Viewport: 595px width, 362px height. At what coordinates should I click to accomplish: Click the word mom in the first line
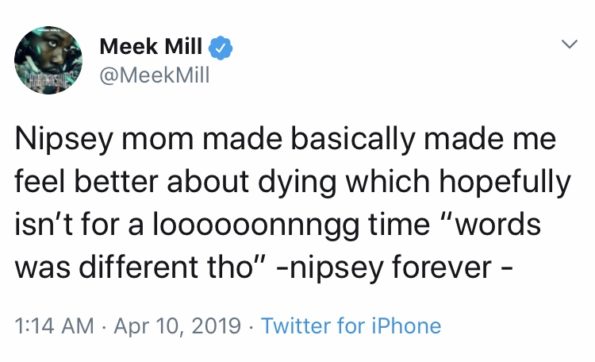[157, 140]
